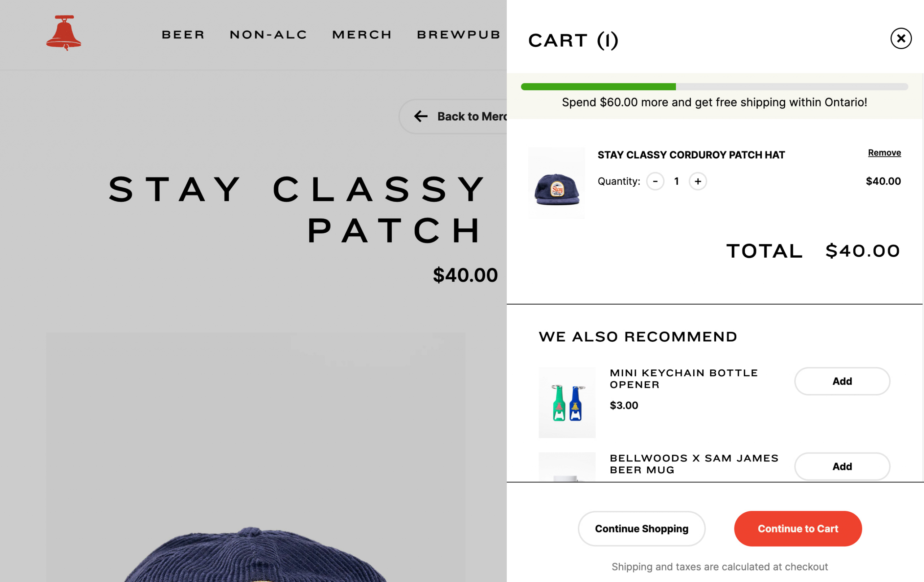Add Bellwoods x Sam James Beer Mug
924x582 pixels.
(842, 466)
